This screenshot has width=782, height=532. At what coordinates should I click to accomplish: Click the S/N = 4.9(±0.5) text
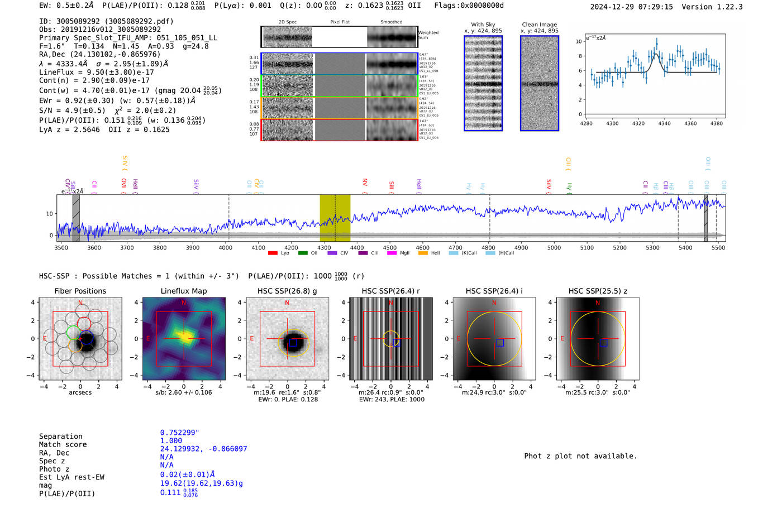click(x=72, y=111)
